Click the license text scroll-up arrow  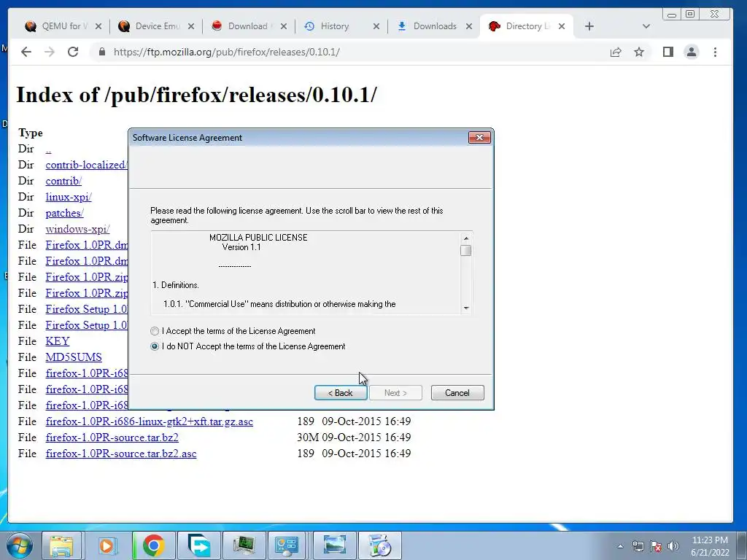(466, 238)
